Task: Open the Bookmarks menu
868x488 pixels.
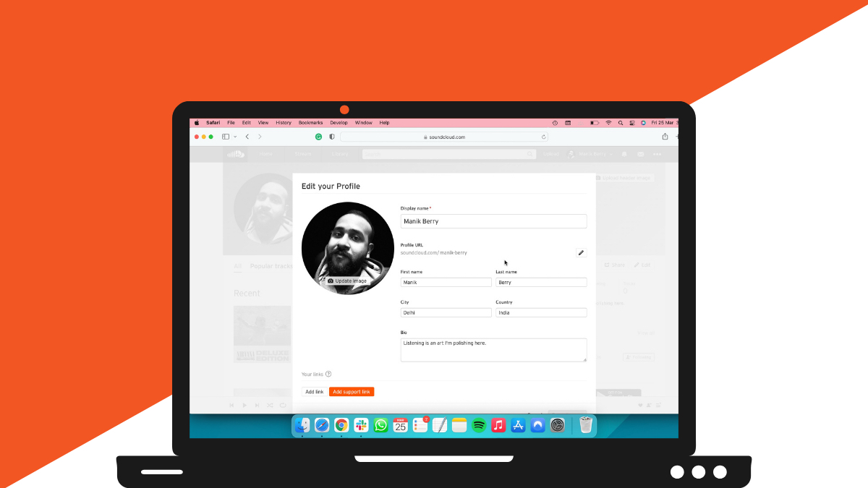Action: 310,122
